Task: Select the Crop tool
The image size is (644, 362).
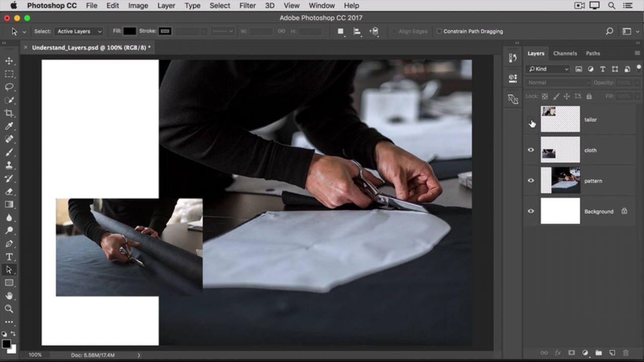Action: [x=9, y=113]
